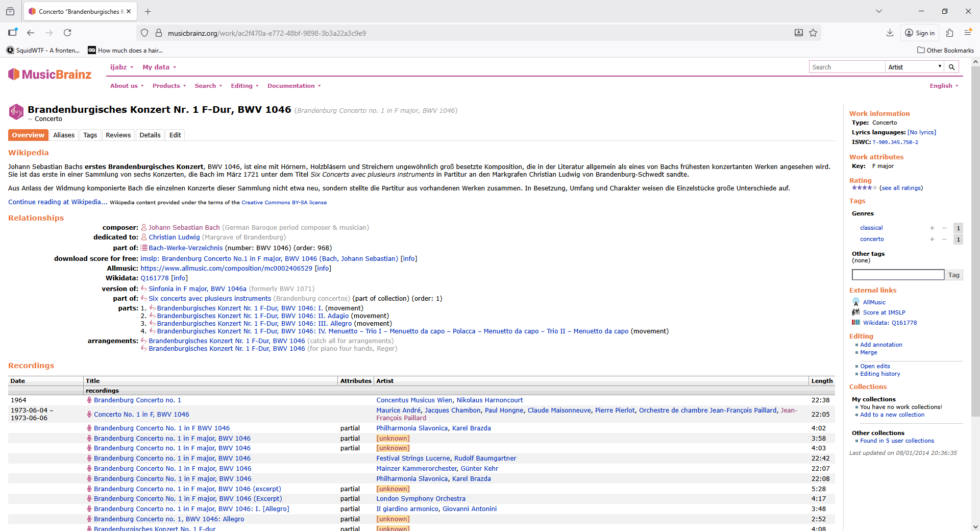This screenshot has height=531, width=980.
Task: Bookmark this page with the star icon
Action: 813,33
